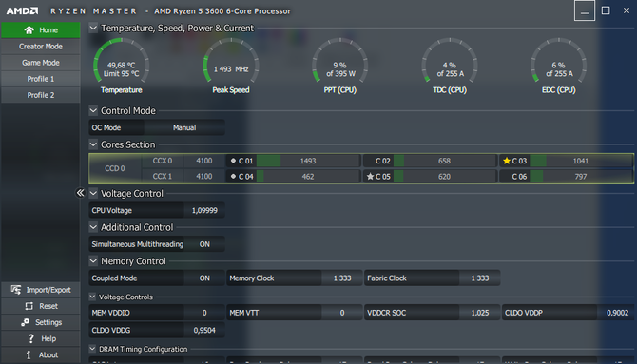The height and width of the screenshot is (364, 637).
Task: Collapse the Memory Control section
Action: [x=93, y=260]
